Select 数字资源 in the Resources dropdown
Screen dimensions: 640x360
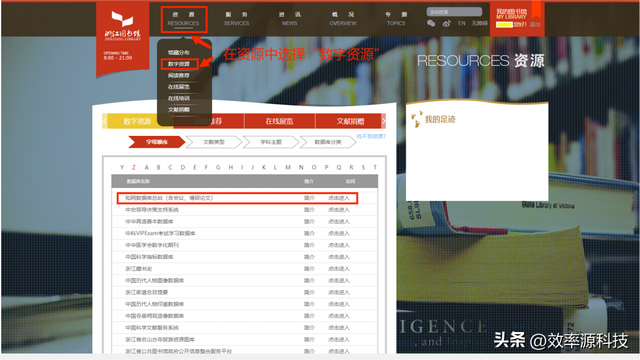coord(179,64)
